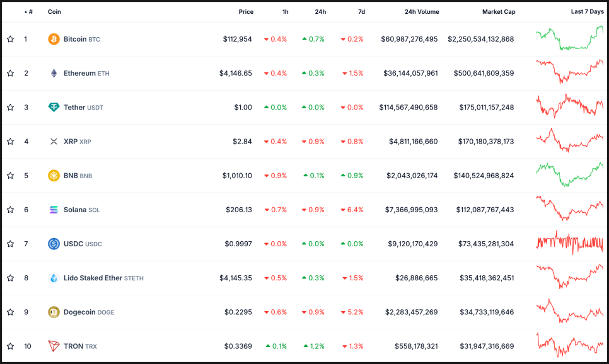Open the Solana SOL coin page
Screen dimensions: 609x364
81,210
